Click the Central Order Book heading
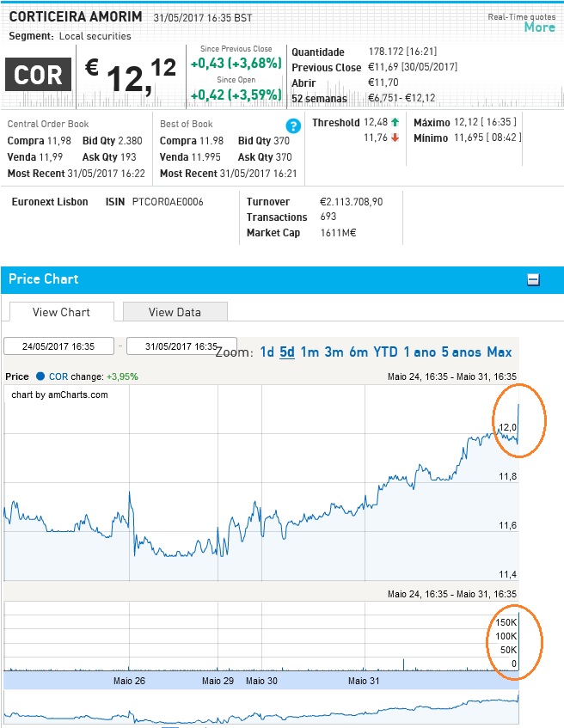 48,124
